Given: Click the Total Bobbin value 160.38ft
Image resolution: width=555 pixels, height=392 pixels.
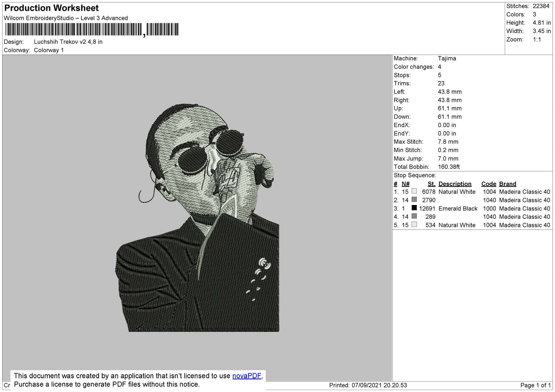Looking at the screenshot, I should click(x=449, y=167).
